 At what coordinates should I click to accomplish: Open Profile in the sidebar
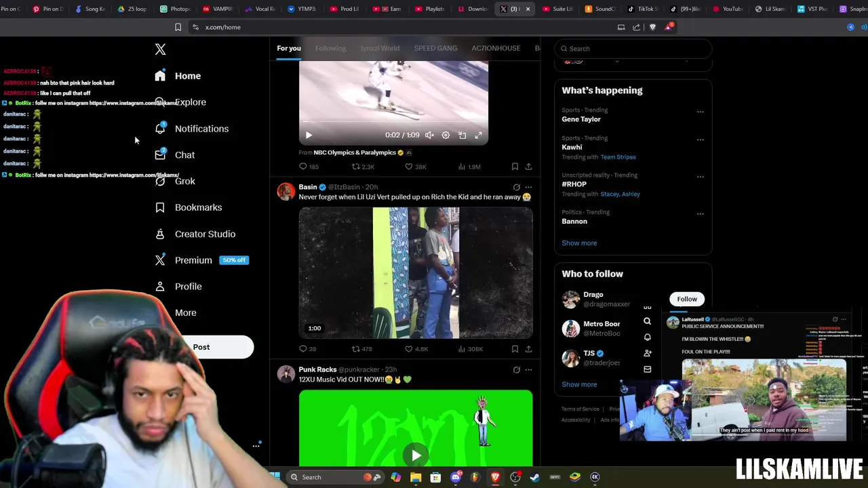point(178,287)
